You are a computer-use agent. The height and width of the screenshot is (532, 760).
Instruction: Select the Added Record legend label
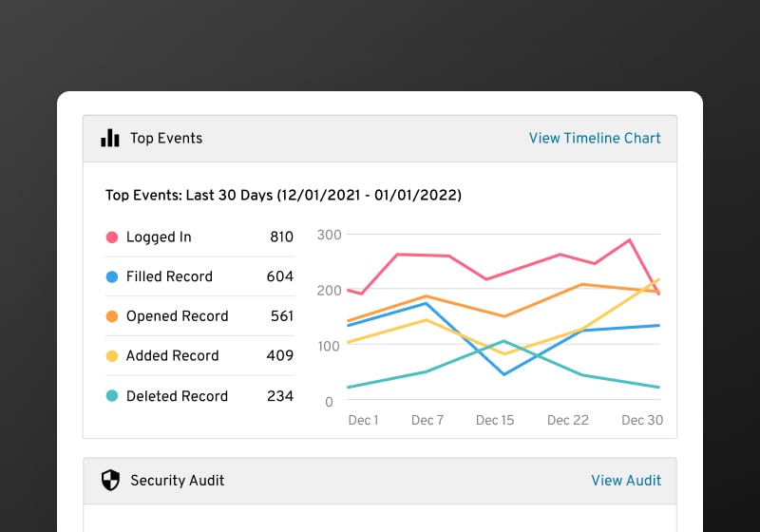[172, 356]
